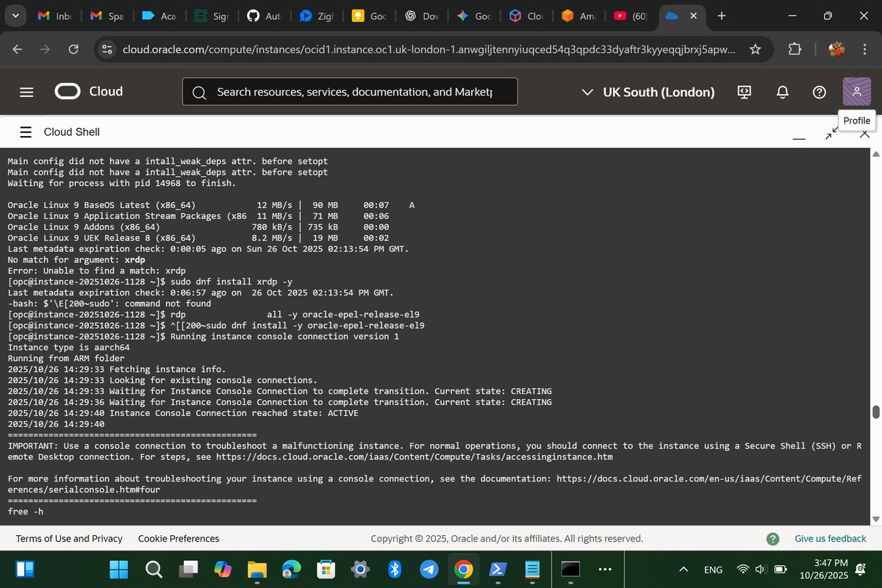882x588 pixels.
Task: Open the black terminal taskbar window
Action: coord(571,569)
